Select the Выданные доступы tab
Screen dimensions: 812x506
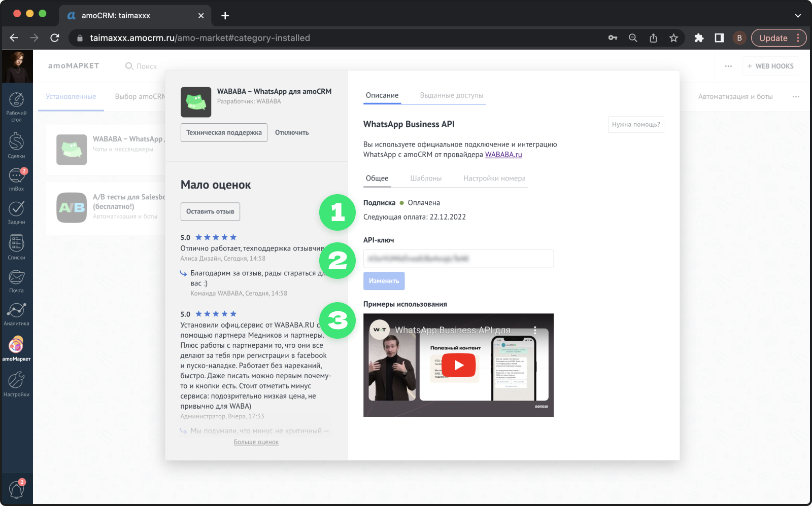(452, 95)
